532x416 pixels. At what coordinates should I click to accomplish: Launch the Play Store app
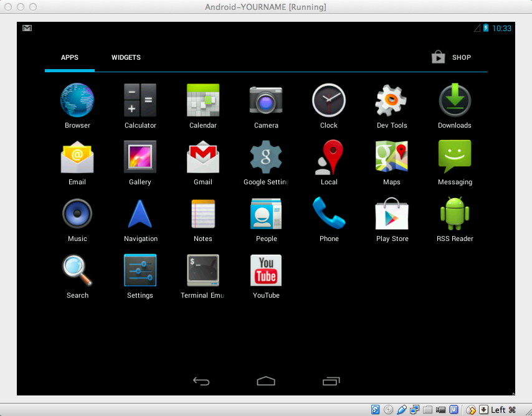click(392, 220)
